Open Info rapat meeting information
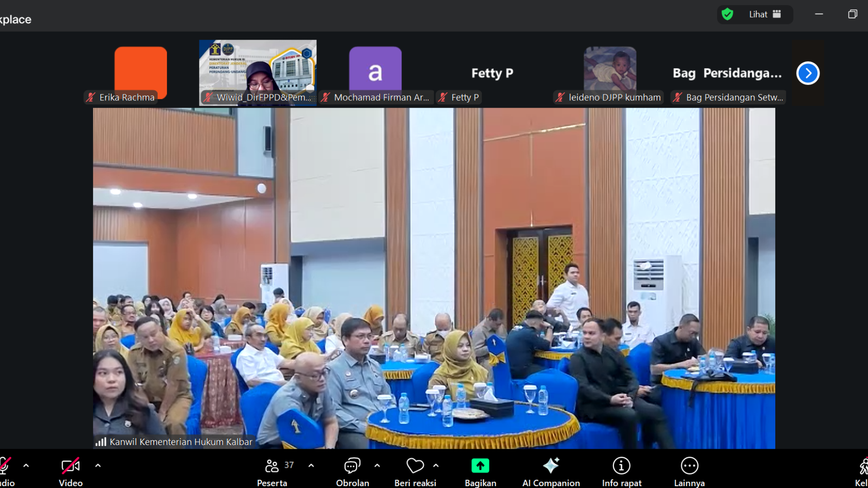868x488 pixels. 621,466
